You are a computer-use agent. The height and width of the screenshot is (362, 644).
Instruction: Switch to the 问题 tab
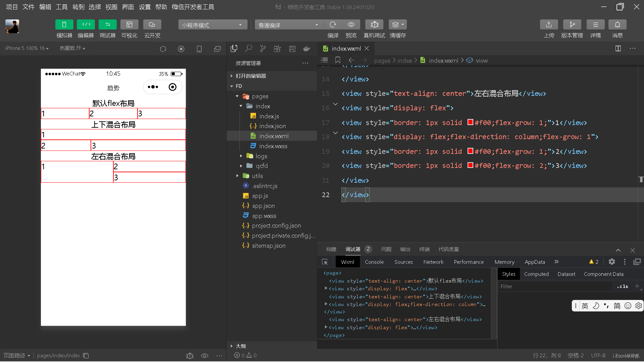tap(386, 249)
